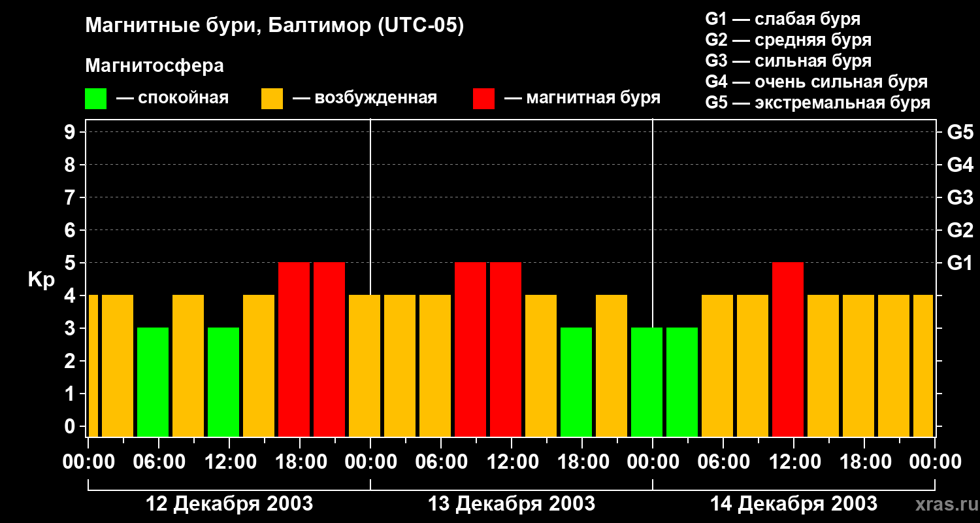Select the green bar on 13 December evening
The height and width of the screenshot is (523, 980).
pyautogui.click(x=576, y=382)
